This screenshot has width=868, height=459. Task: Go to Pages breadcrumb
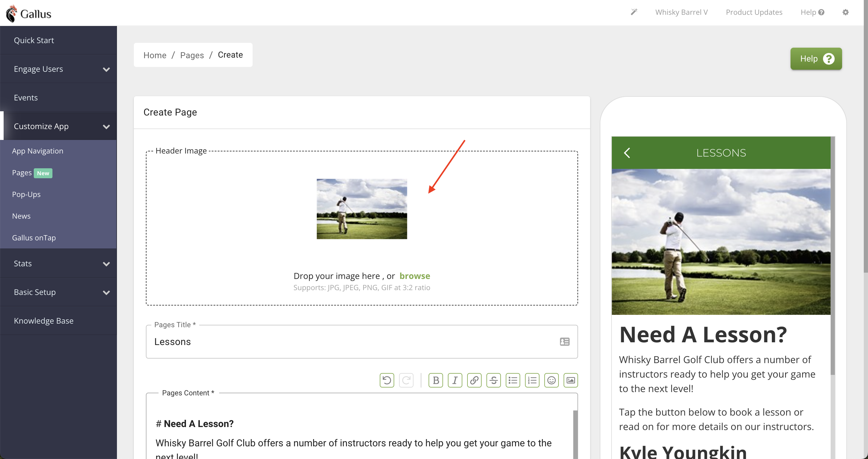pos(192,55)
